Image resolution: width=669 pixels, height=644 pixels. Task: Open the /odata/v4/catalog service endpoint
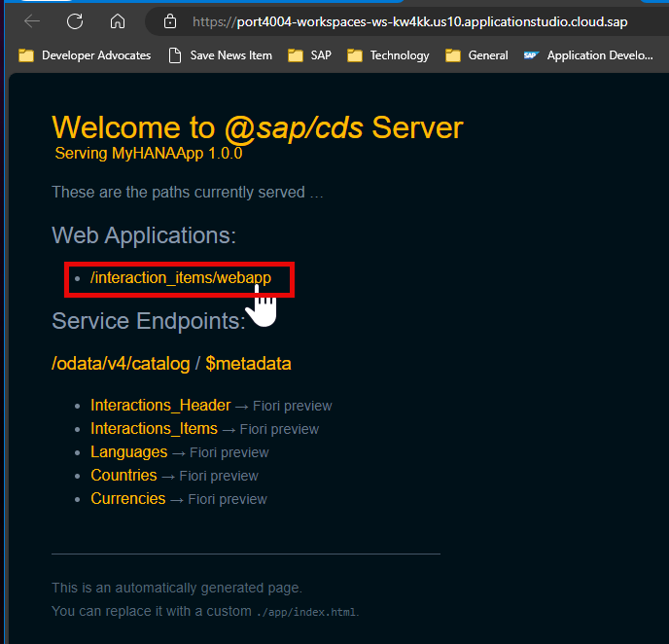tap(121, 364)
